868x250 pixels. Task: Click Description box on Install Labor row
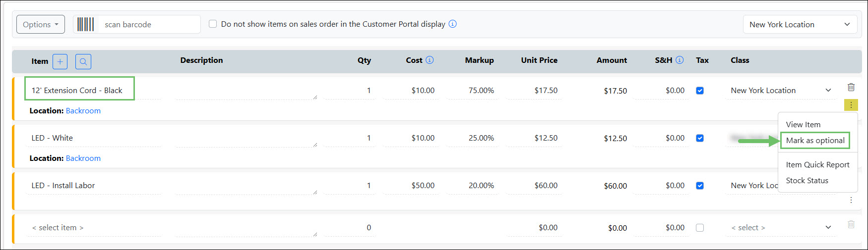(246, 186)
